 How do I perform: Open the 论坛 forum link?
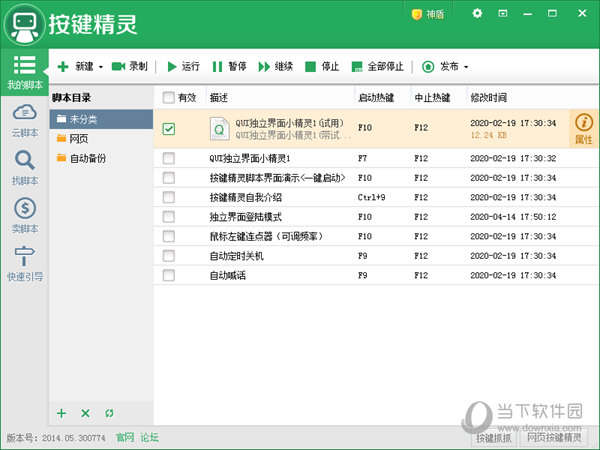(x=149, y=437)
